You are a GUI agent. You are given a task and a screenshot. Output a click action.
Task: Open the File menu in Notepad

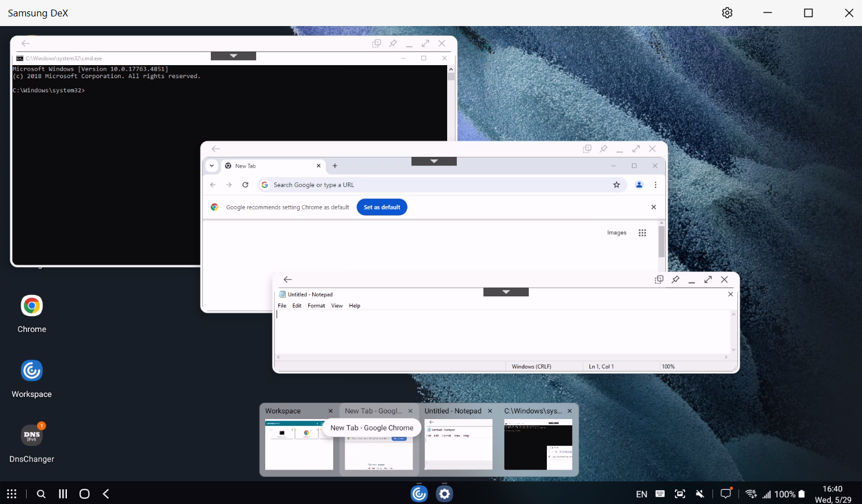pyautogui.click(x=282, y=306)
